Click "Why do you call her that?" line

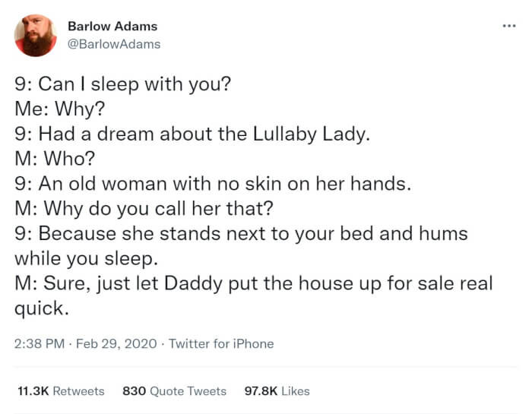point(144,208)
